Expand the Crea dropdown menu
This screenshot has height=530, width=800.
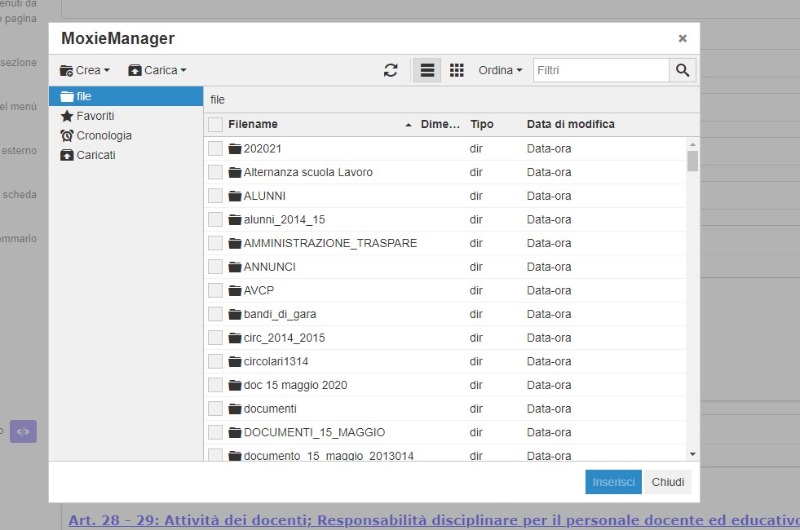[85, 70]
